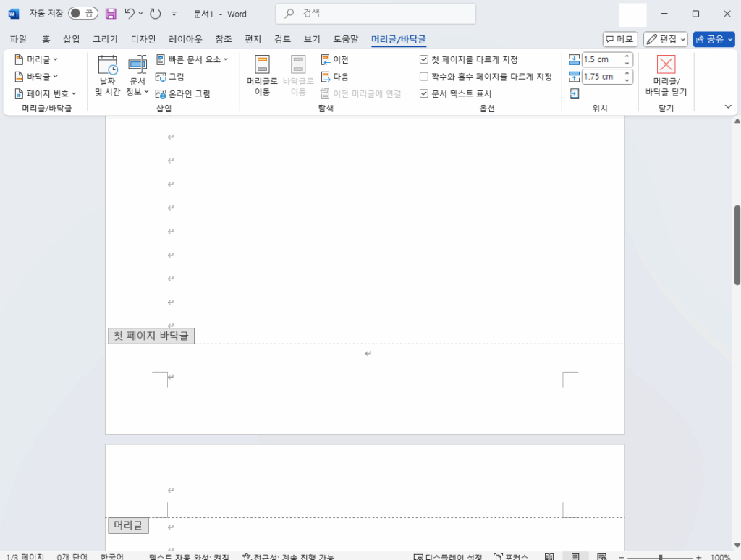Open Document Info insertion tool
The width and height of the screenshot is (741, 560).
point(137,76)
